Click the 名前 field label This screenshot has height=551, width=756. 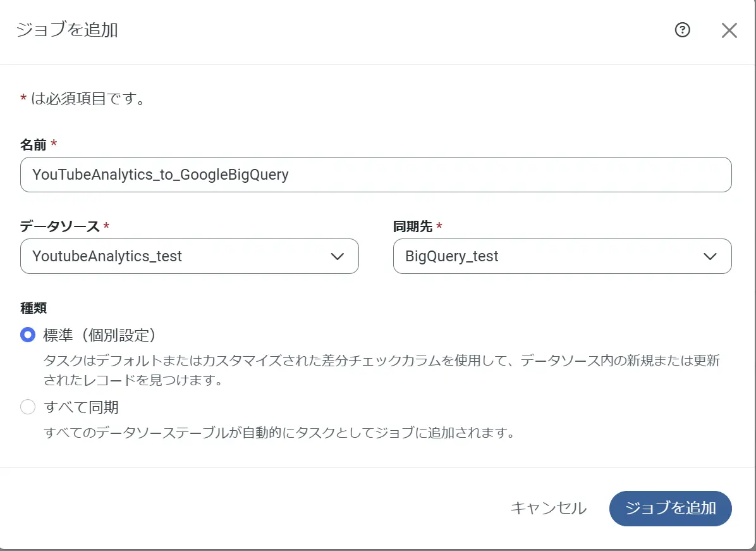coord(34,145)
